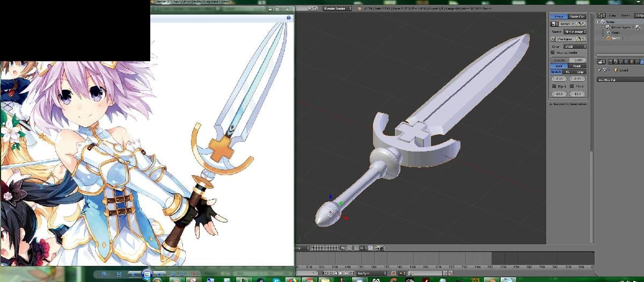Click the pin icon in properties context row
Viewport: 644px width, 282px height.
pos(599,70)
